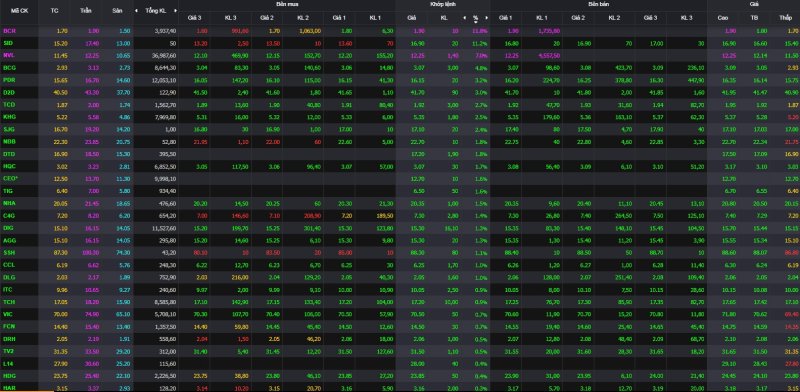Click VIC reference price 70.00
800x392 pixels.
61,314
